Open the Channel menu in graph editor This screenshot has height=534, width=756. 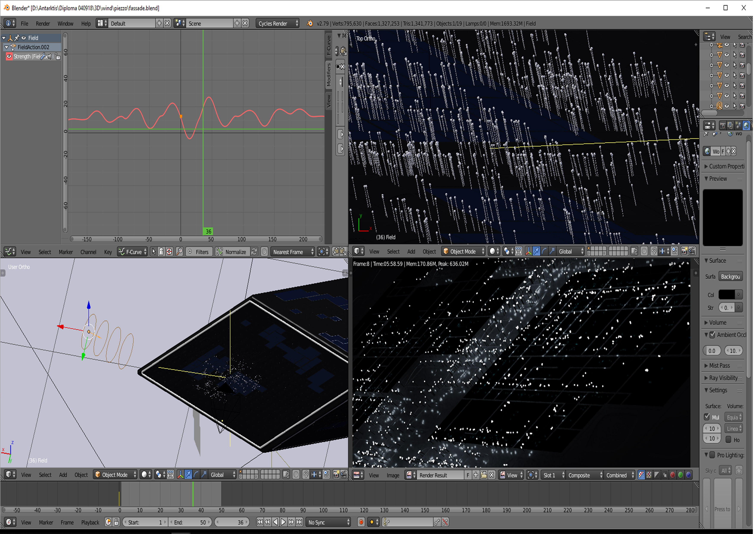tap(88, 252)
